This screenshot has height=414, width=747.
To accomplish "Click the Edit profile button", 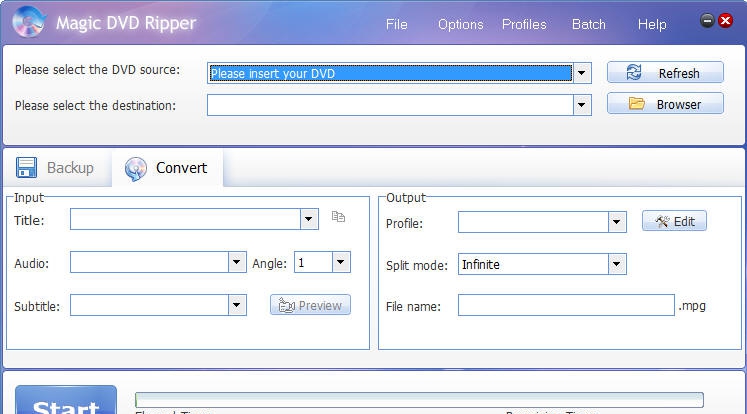I will click(x=674, y=221).
